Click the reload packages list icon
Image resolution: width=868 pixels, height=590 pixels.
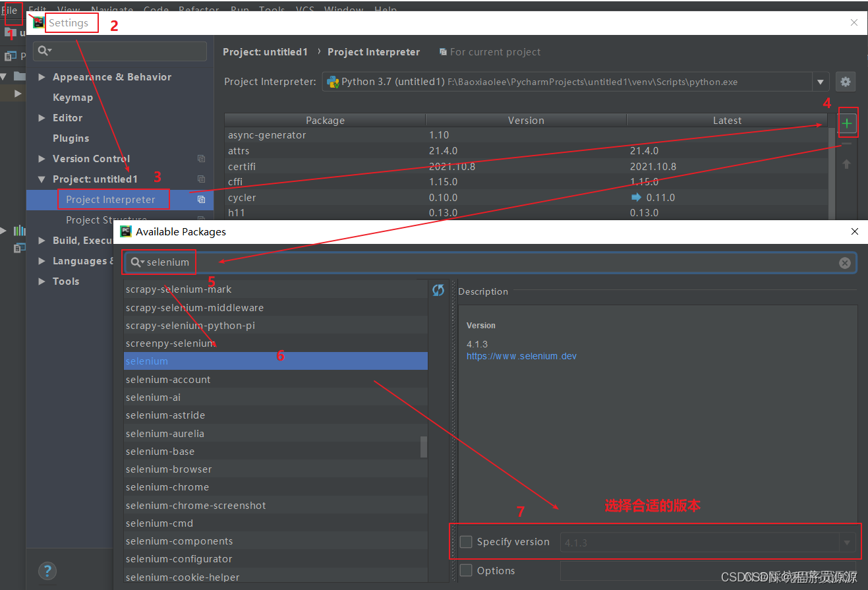point(438,290)
